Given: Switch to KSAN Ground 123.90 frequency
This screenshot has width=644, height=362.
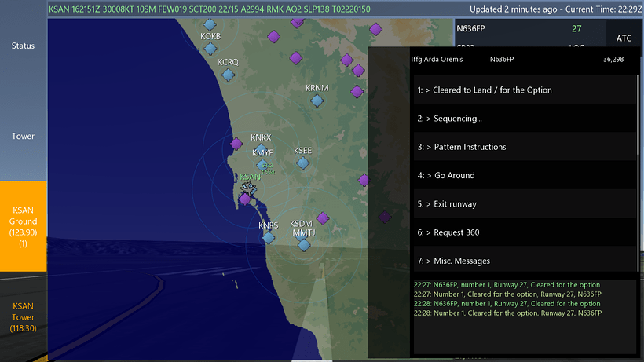Looking at the screenshot, I should tap(23, 227).
